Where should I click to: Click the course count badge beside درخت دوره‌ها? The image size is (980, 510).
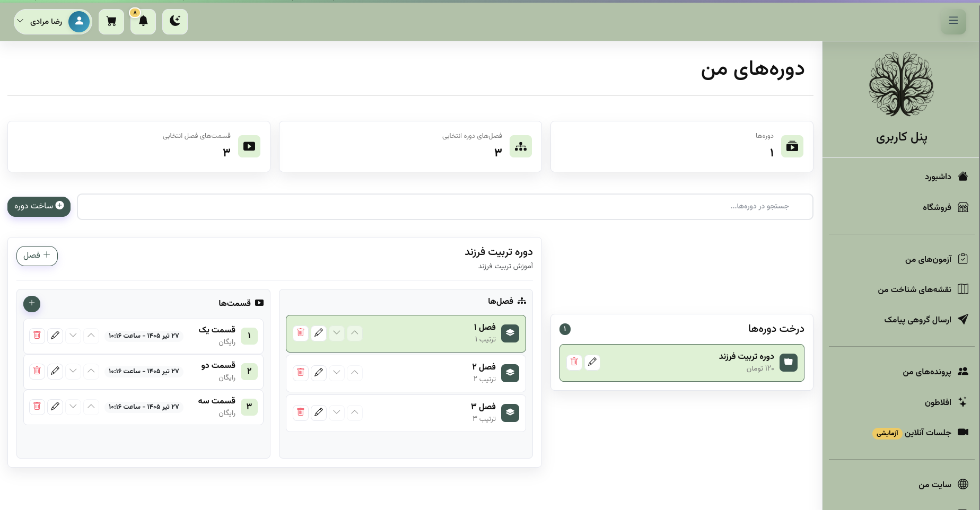point(565,329)
